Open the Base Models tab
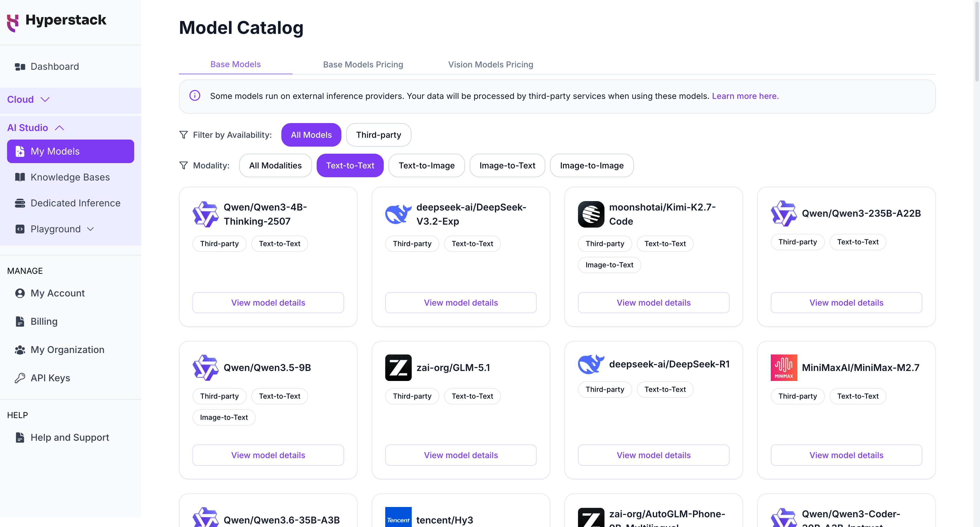Screen dimensions: 980x527 [235, 64]
